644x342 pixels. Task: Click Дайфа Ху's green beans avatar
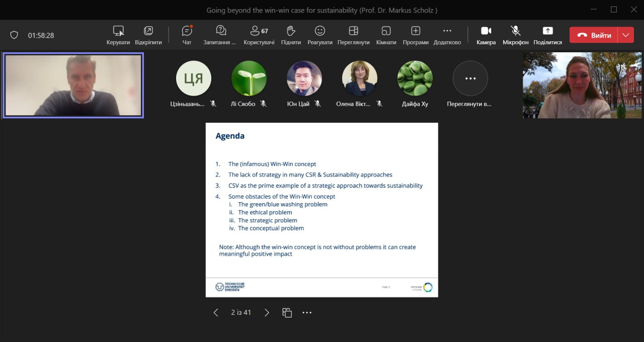[x=415, y=78]
